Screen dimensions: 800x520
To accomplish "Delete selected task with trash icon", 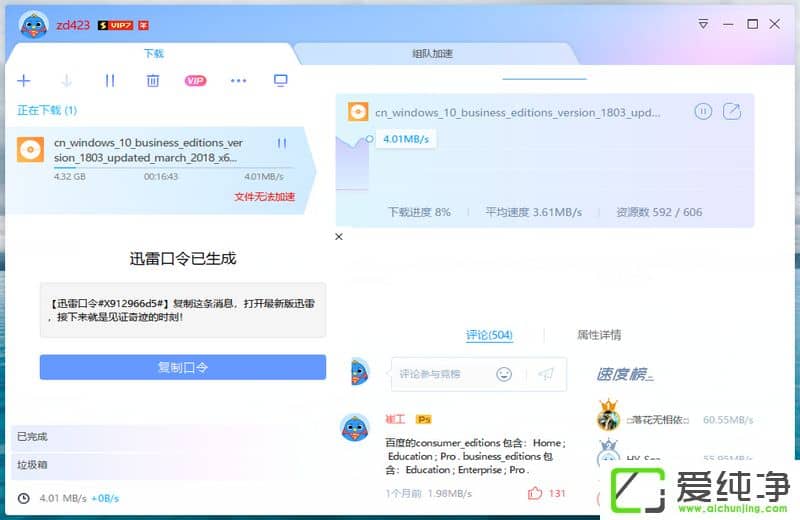I will point(153,81).
